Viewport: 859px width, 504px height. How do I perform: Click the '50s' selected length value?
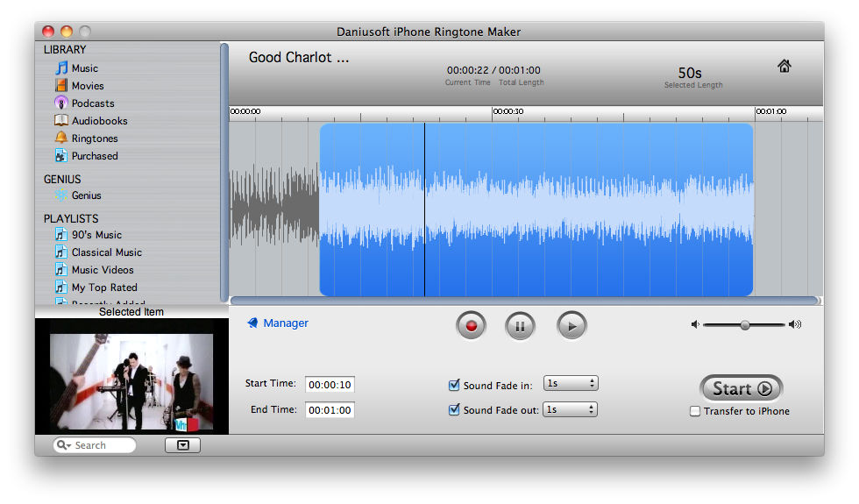[690, 73]
